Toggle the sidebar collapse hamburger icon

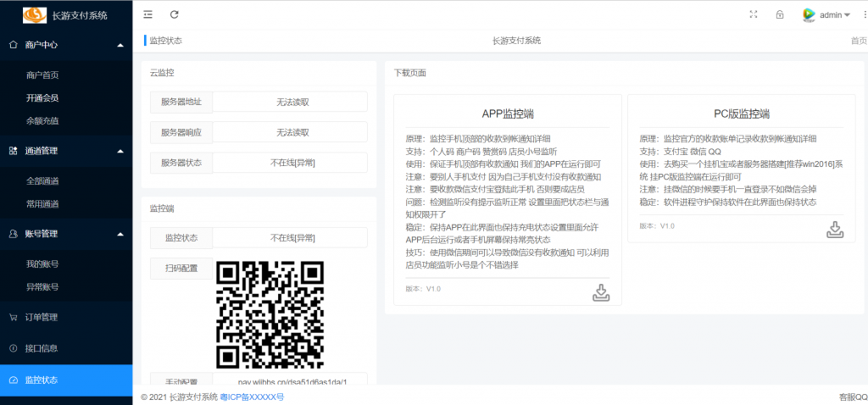coord(147,15)
